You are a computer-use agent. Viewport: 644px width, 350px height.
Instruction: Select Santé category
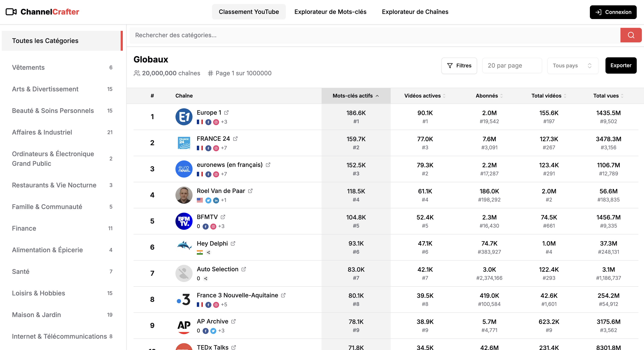(x=62, y=271)
